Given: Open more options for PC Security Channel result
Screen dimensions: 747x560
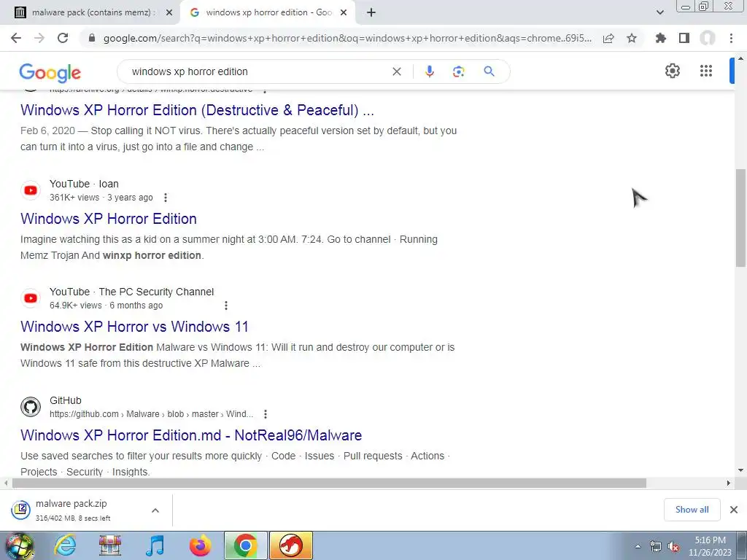Looking at the screenshot, I should pos(226,306).
